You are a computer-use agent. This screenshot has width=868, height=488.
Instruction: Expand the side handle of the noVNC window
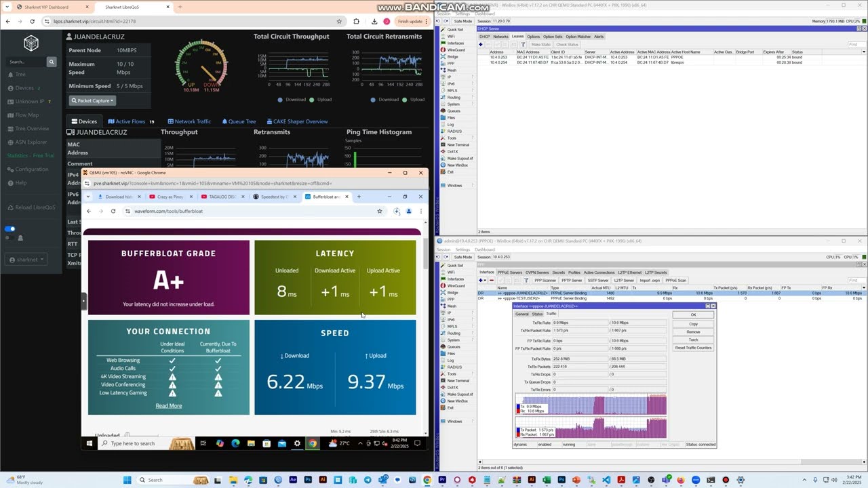pyautogui.click(x=84, y=300)
